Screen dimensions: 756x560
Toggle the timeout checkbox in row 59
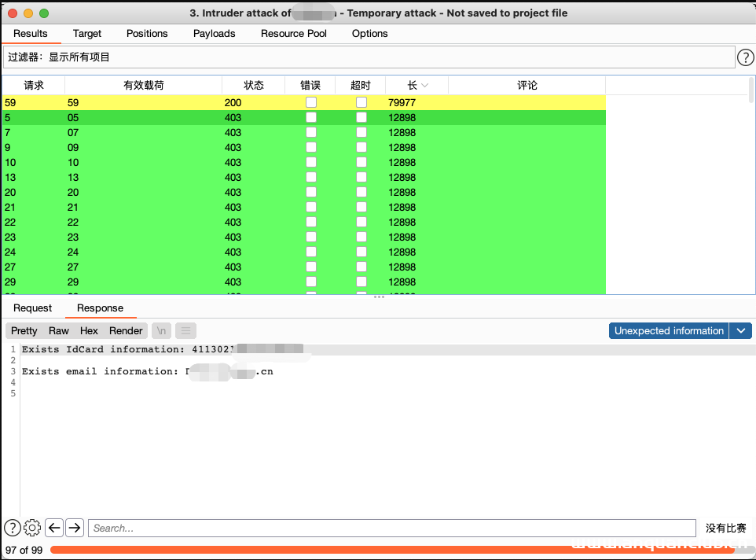361,102
